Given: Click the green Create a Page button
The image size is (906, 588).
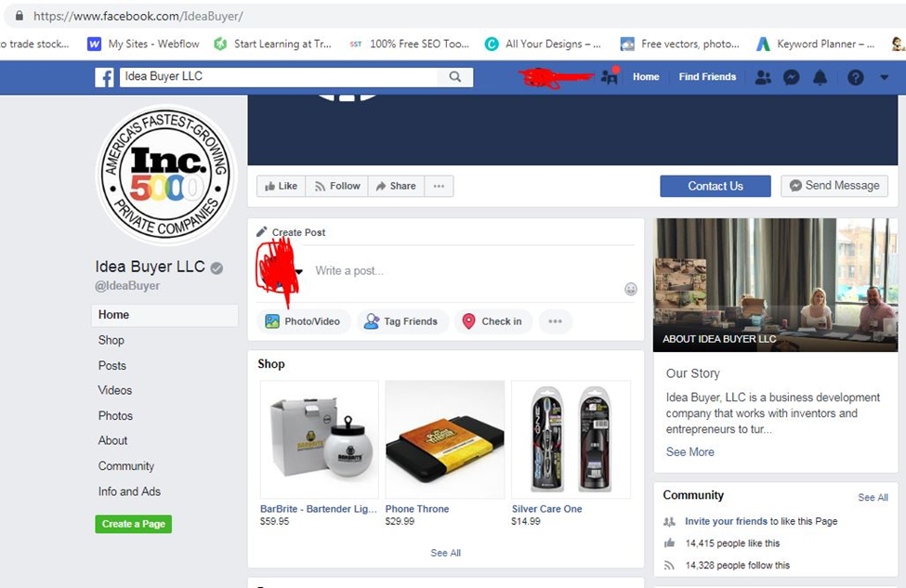Looking at the screenshot, I should coord(134,524).
